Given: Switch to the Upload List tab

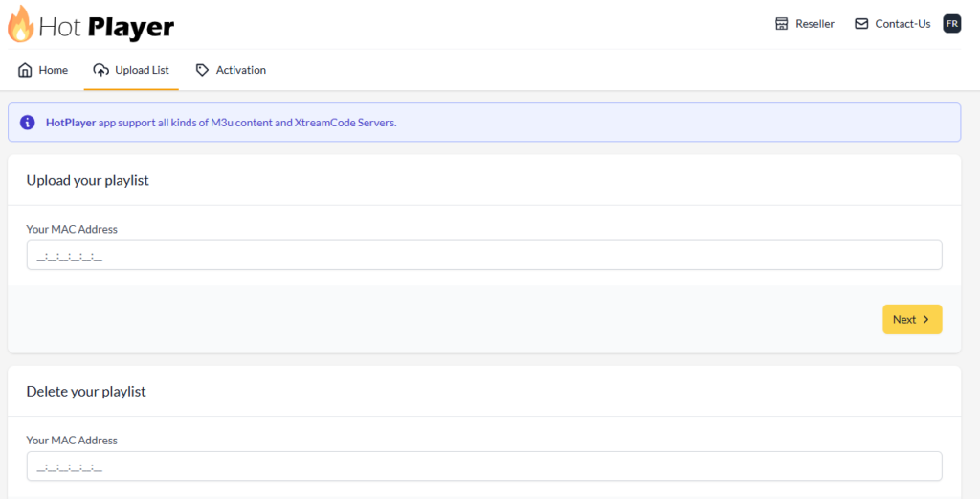Looking at the screenshot, I should point(142,70).
